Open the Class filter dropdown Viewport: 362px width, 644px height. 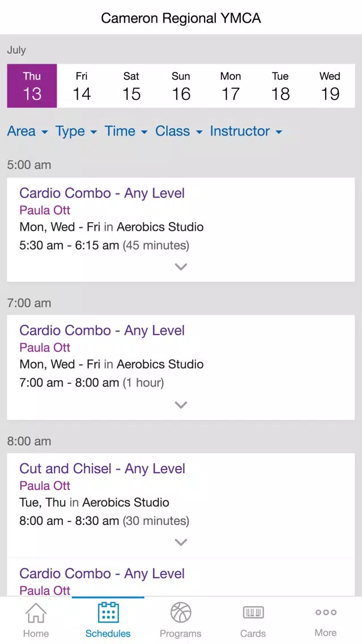pyautogui.click(x=178, y=131)
